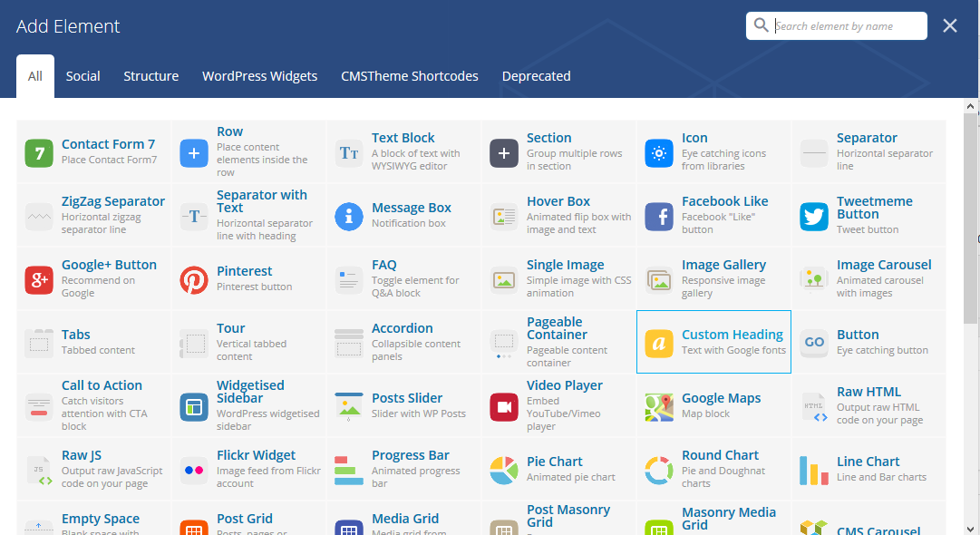Choose the Flickr Widget dots icon

194,471
